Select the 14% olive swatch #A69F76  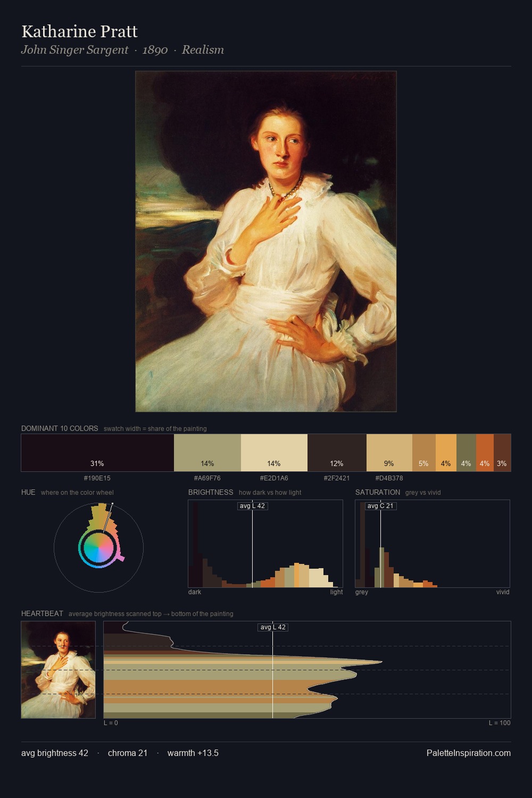(207, 453)
